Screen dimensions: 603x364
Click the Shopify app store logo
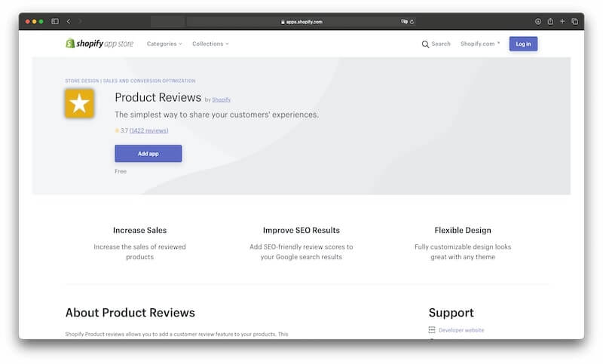click(x=99, y=44)
